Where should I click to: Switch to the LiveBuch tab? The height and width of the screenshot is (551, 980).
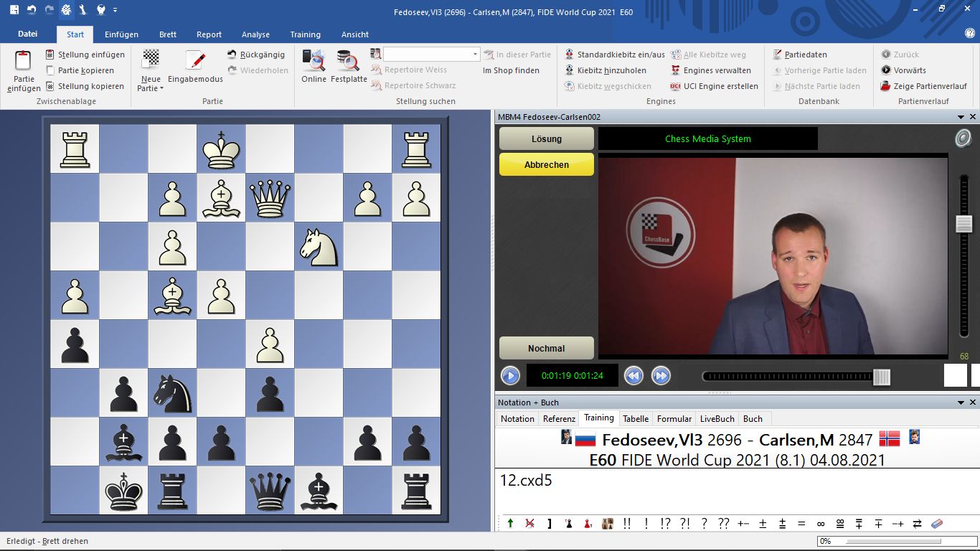pos(717,419)
